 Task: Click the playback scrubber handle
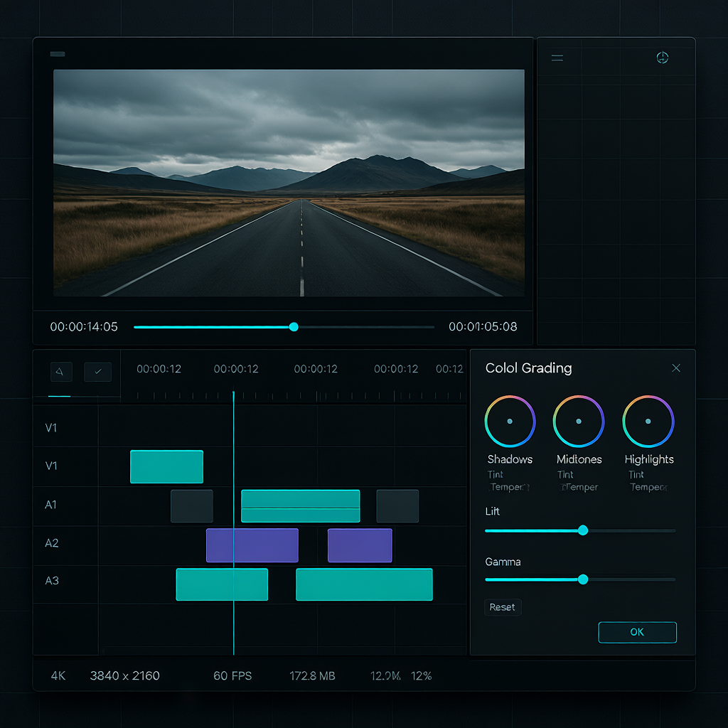[294, 327]
